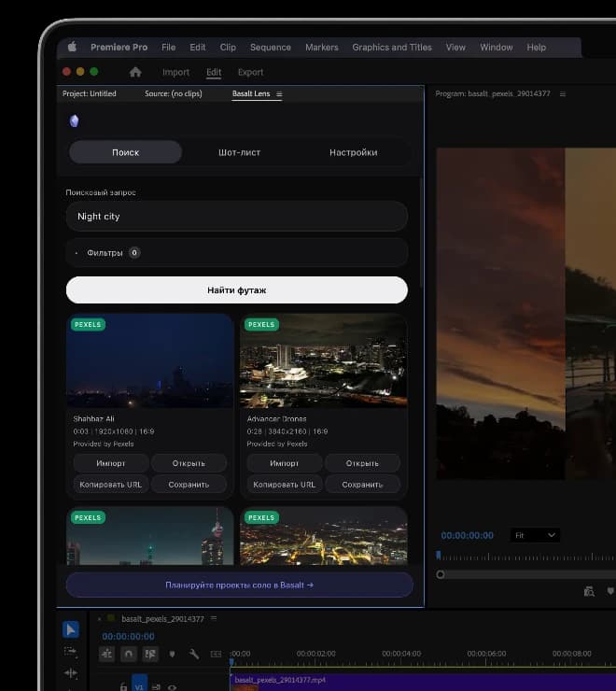Viewport: 616px width, 691px height.
Task: Select the Шот-лист tab
Action: pyautogui.click(x=239, y=152)
